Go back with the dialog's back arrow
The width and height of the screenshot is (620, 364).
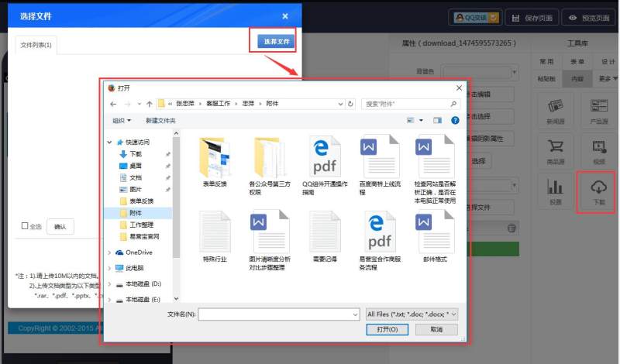[113, 104]
